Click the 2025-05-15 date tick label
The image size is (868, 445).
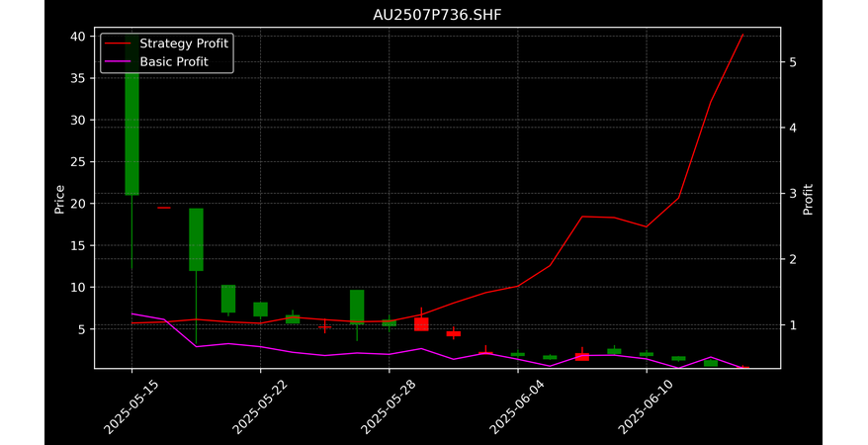[x=130, y=407]
